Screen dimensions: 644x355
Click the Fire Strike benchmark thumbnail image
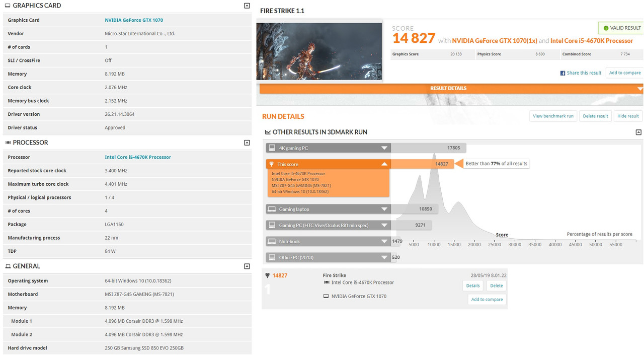coord(319,51)
